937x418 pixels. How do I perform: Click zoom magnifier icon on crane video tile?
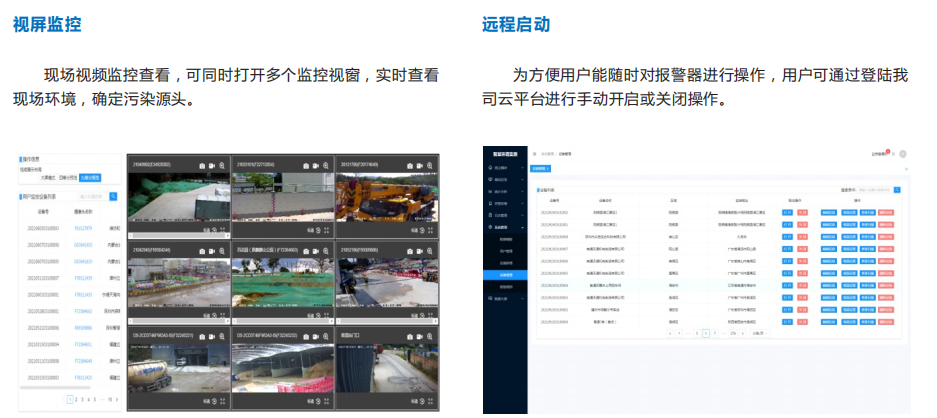pos(430,165)
